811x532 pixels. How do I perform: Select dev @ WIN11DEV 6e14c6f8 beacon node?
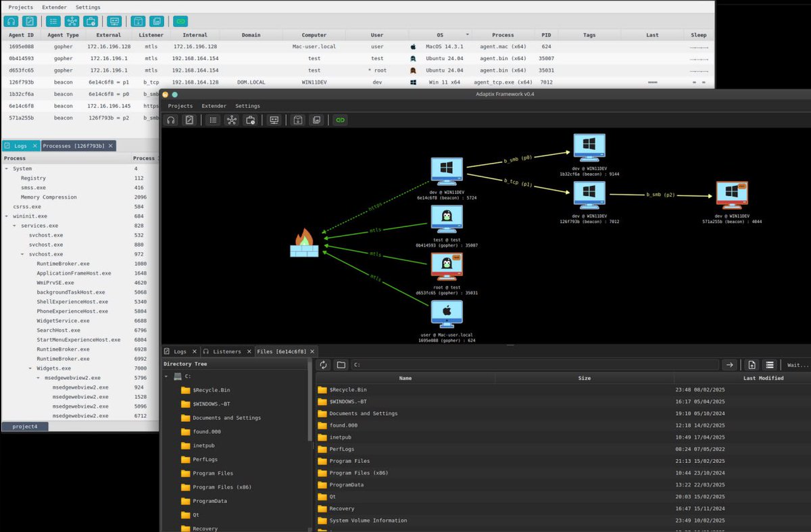pyautogui.click(x=447, y=172)
